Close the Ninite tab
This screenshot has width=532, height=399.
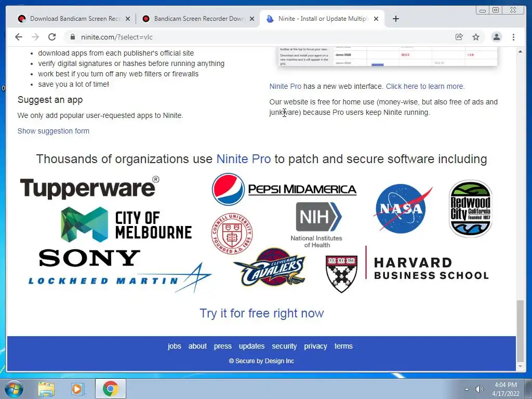[x=376, y=19]
